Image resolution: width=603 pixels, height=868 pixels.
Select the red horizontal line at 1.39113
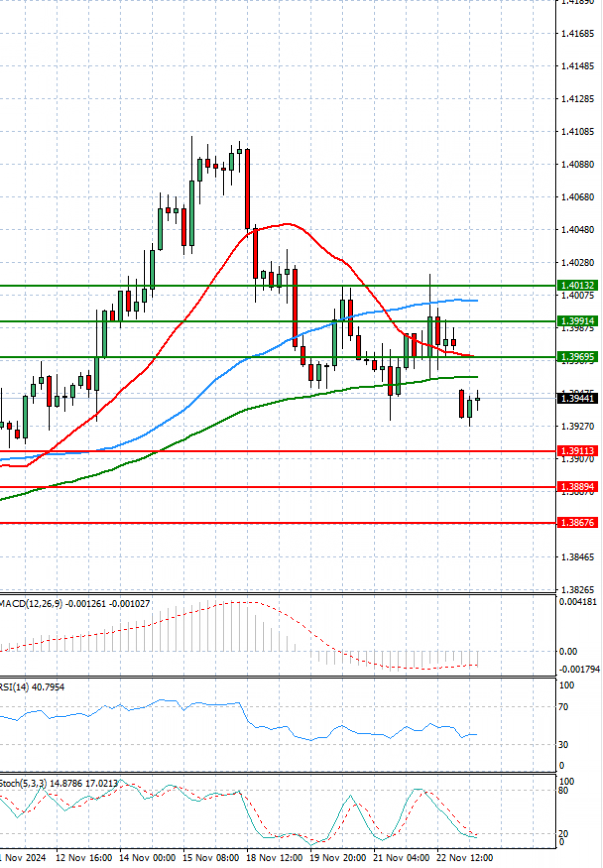tap(278, 451)
